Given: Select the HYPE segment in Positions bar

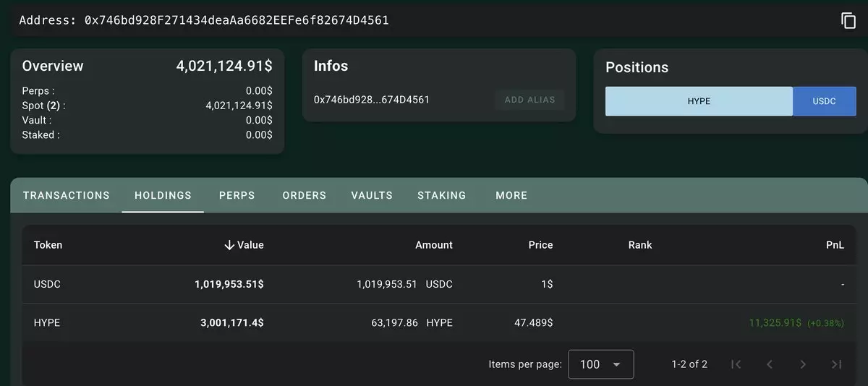Looking at the screenshot, I should [699, 101].
